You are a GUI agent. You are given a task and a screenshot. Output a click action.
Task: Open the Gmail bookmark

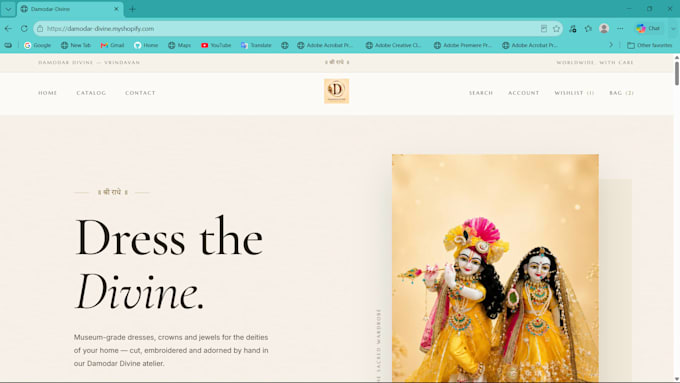112,45
